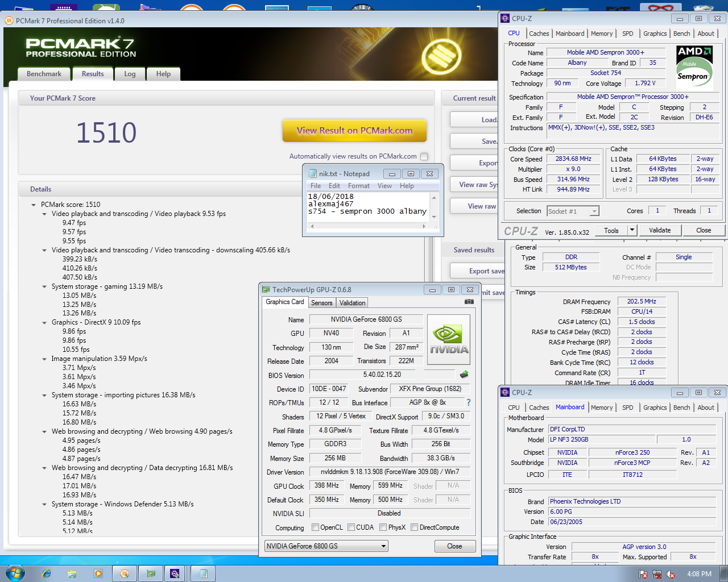Open SPD tab in Mainboard CPU-Z window
Viewport: 728px width, 582px height.
tap(627, 408)
